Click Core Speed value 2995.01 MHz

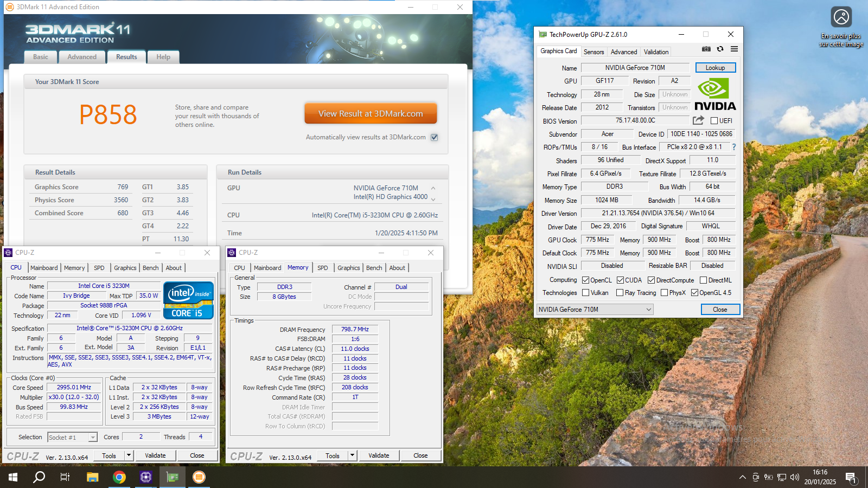(x=74, y=388)
